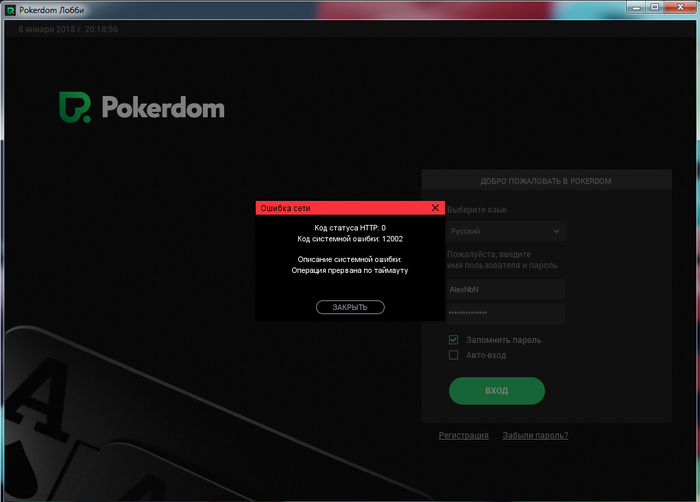This screenshot has width=700, height=502.
Task: Click the green ВХОД button
Action: tap(497, 391)
